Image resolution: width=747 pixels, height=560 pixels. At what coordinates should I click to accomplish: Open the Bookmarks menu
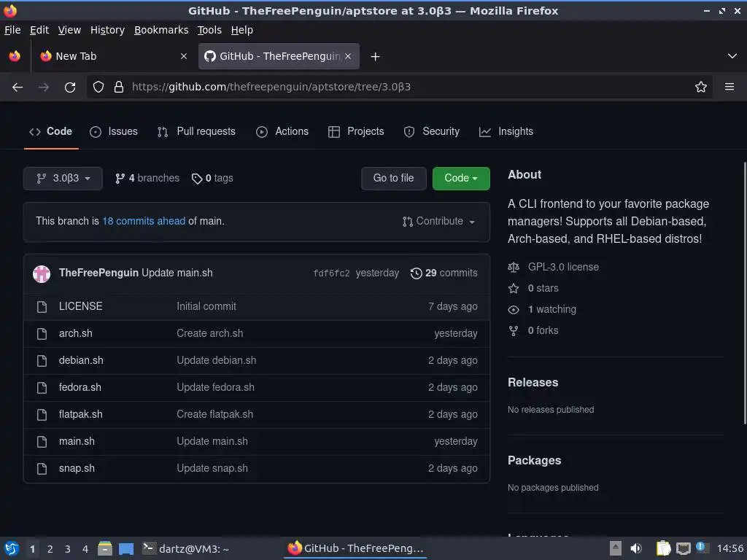pyautogui.click(x=161, y=30)
